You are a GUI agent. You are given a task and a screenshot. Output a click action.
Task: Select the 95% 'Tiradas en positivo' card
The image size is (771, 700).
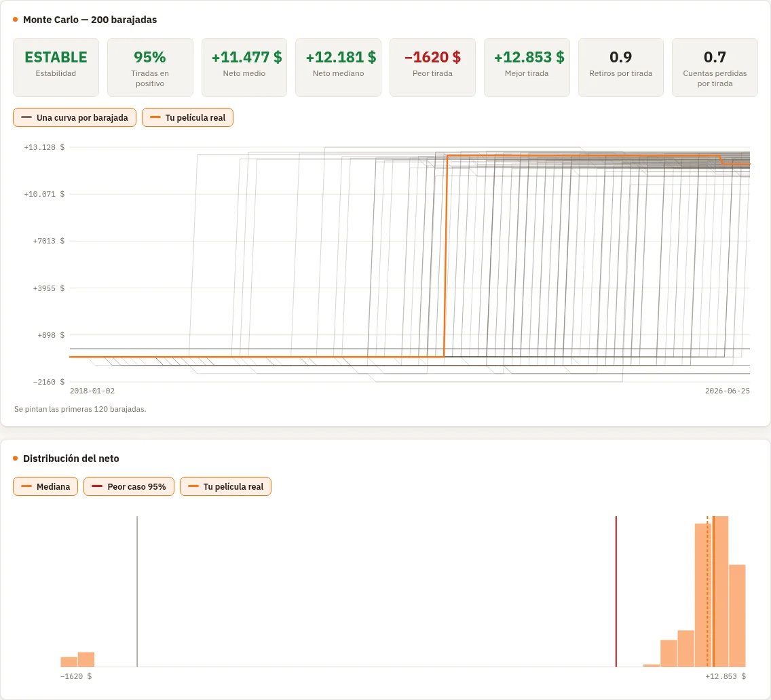(150, 67)
